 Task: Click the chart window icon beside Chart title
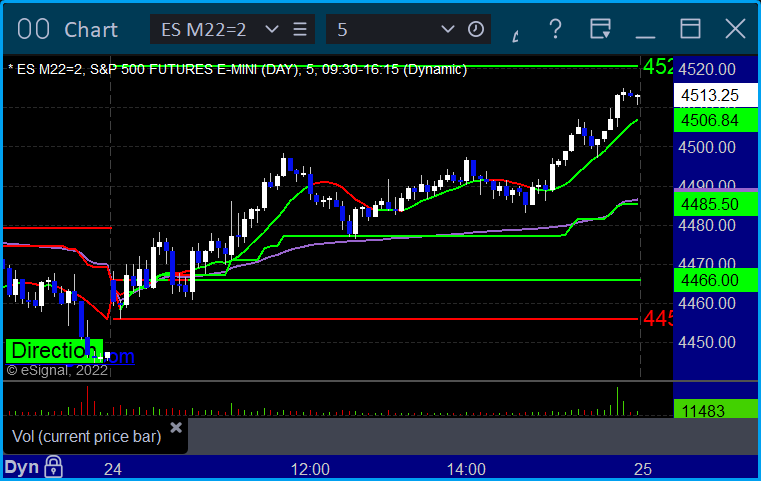click(33, 29)
